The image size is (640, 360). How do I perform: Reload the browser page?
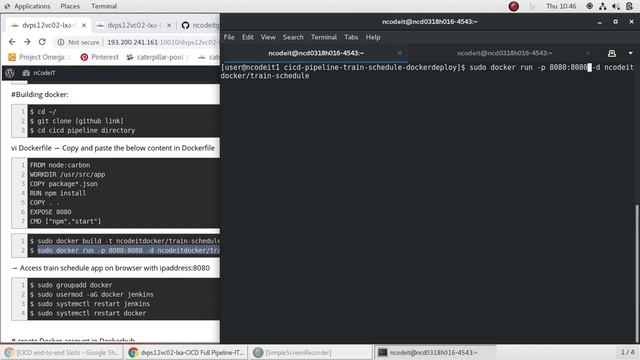42,42
